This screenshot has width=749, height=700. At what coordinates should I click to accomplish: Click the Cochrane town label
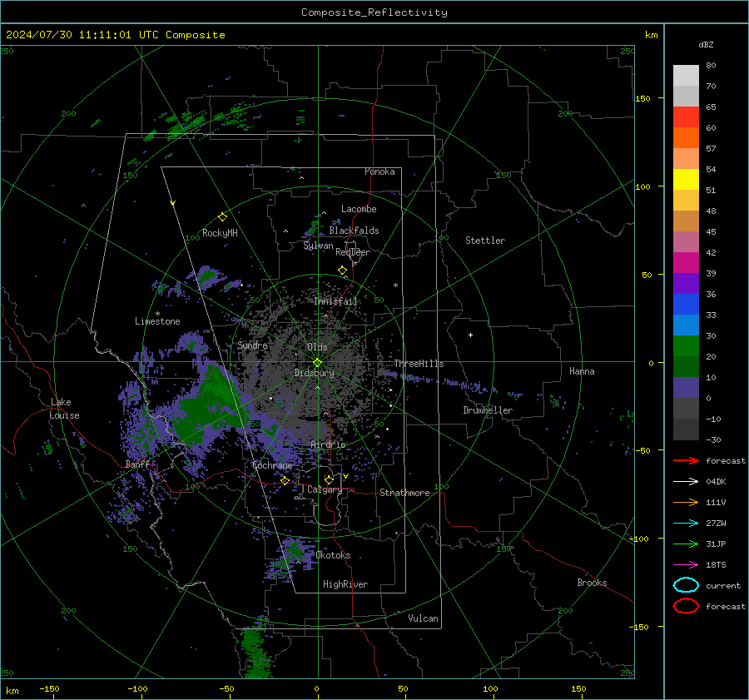(x=272, y=465)
